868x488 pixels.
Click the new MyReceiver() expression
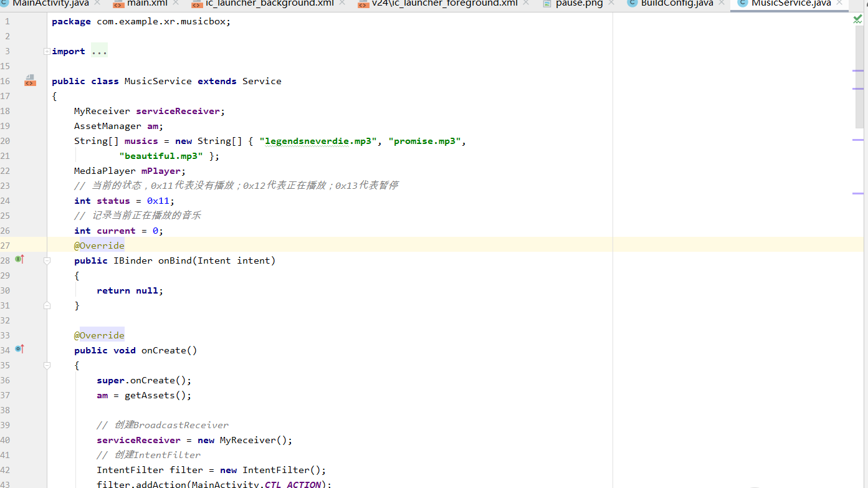242,440
